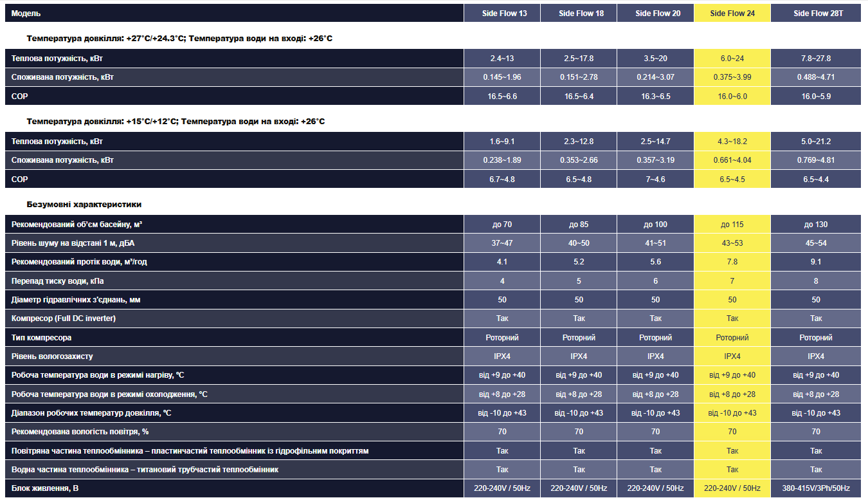The width and height of the screenshot is (868, 498).
Task: Click the 'Рівень вологозахисту' row label
Action: coord(53,356)
